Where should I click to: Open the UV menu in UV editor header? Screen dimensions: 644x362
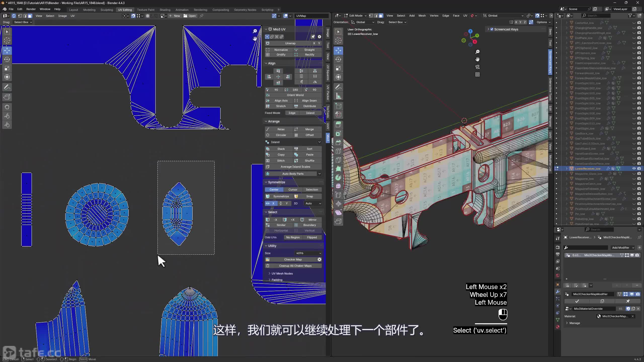coord(72,16)
